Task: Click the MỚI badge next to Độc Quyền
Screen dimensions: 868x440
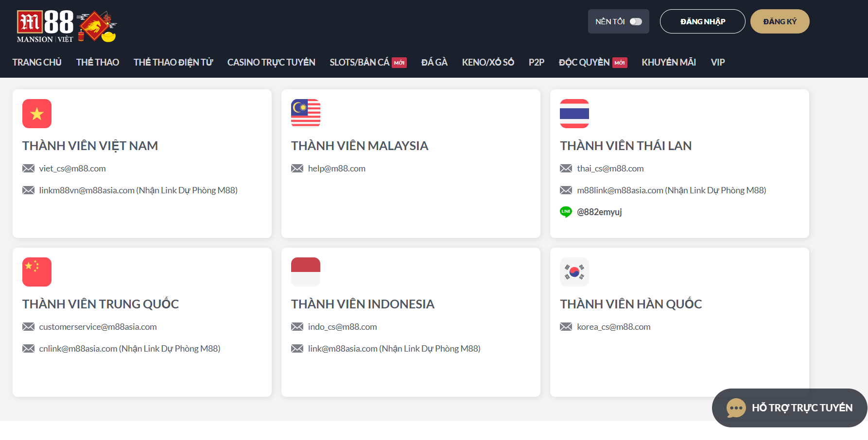Action: [x=620, y=63]
